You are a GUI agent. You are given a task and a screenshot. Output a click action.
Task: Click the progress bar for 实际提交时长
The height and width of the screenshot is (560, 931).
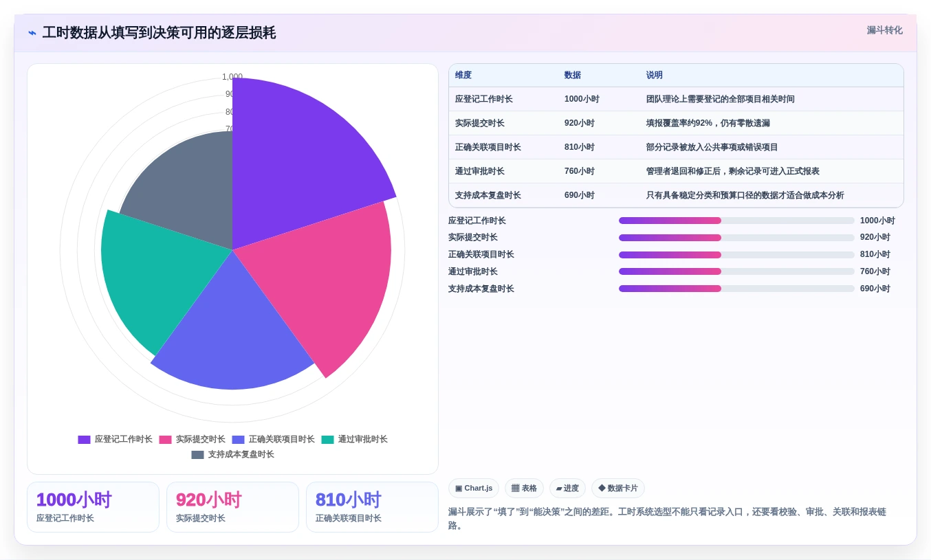tap(736, 238)
